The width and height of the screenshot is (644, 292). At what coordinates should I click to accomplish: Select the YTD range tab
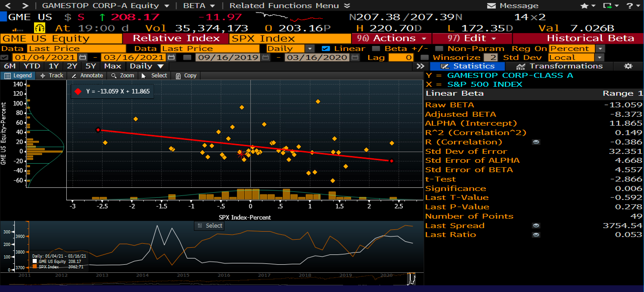click(x=32, y=66)
